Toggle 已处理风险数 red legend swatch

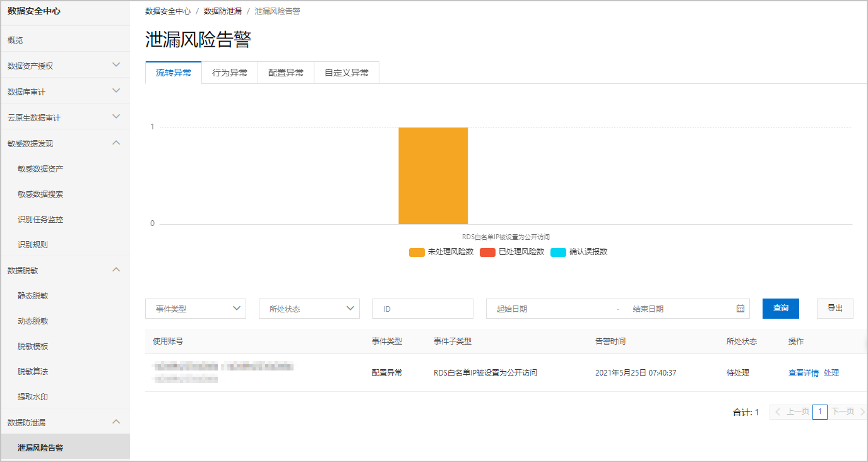pyautogui.click(x=487, y=252)
